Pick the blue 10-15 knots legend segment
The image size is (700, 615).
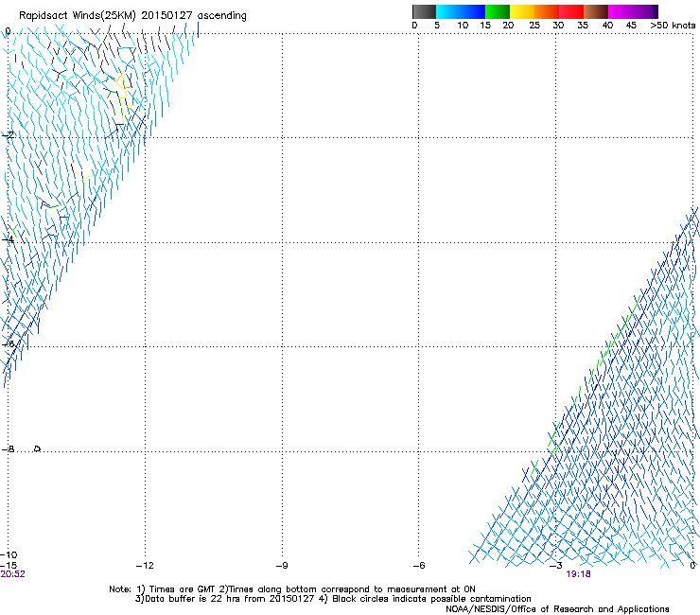click(473, 11)
